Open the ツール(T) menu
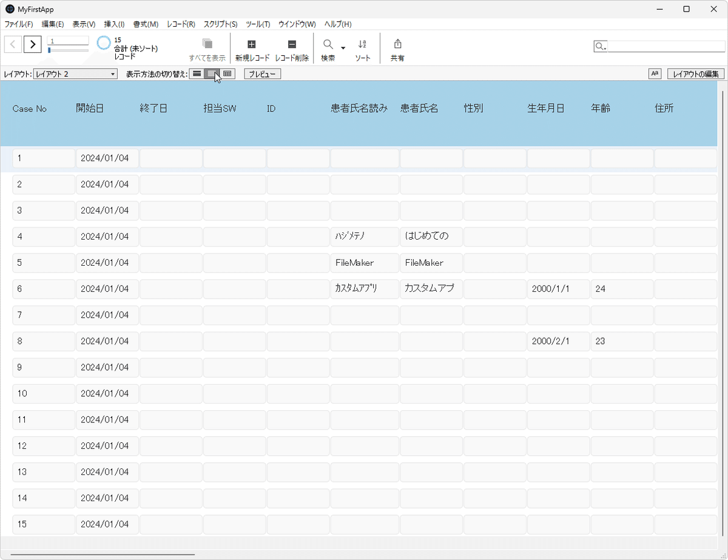 click(258, 24)
